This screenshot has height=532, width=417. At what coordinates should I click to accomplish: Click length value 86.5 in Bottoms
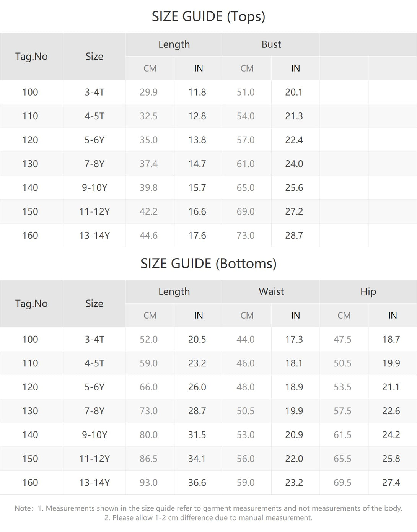tap(148, 459)
